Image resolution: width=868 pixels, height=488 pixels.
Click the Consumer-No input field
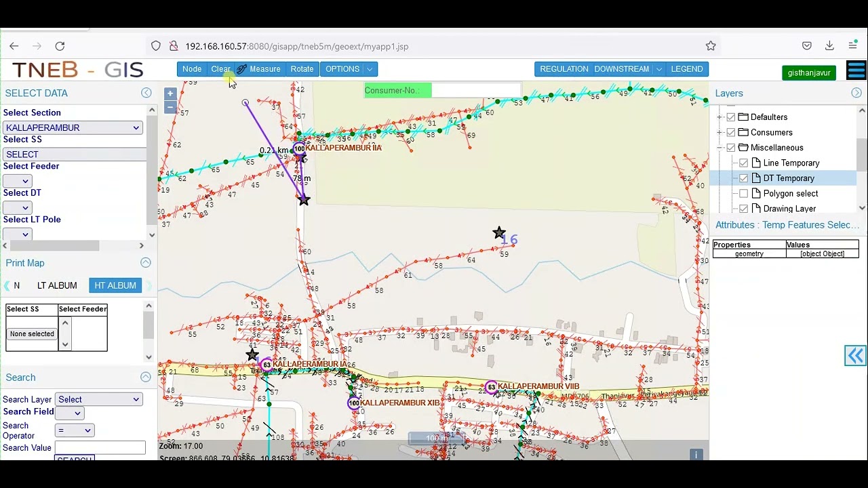click(476, 90)
